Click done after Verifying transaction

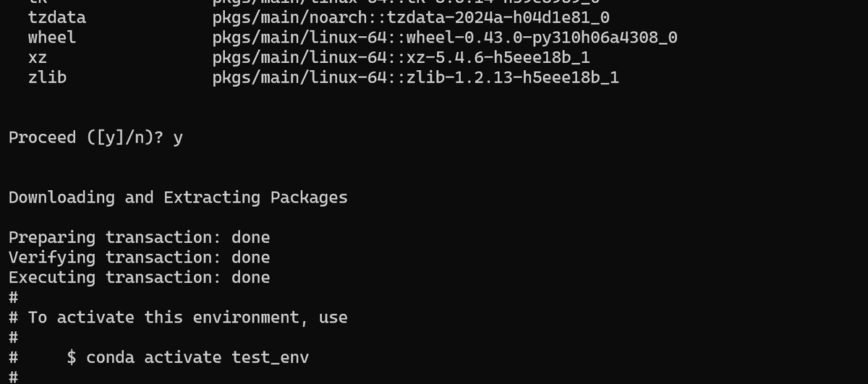coord(250,257)
